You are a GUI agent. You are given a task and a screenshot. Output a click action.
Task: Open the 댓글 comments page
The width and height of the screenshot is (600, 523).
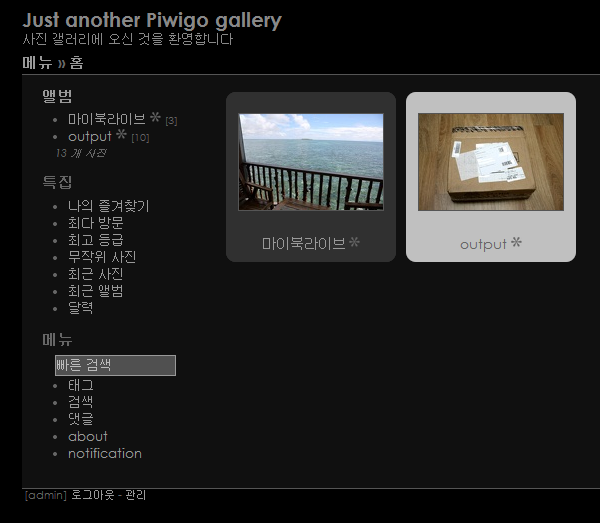80,419
